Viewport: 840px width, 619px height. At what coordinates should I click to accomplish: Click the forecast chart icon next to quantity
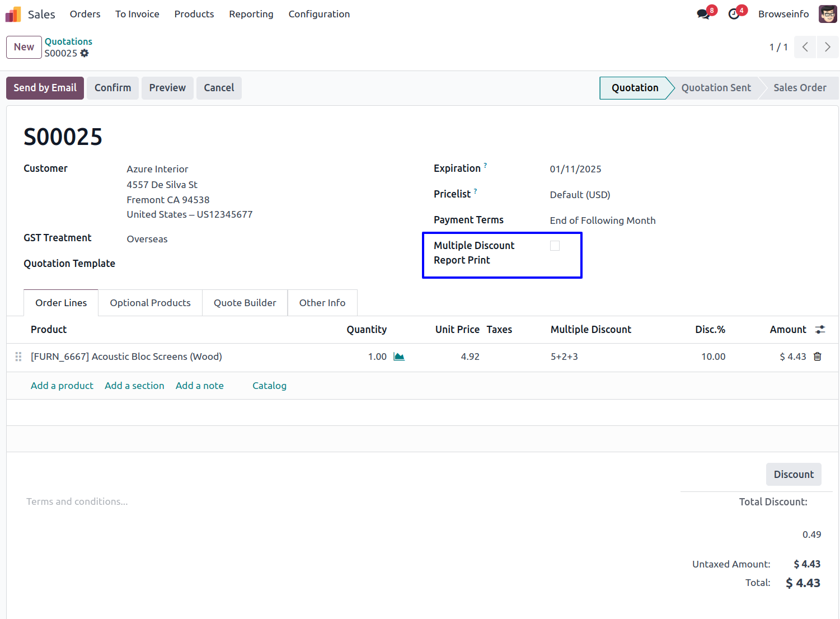tap(398, 357)
